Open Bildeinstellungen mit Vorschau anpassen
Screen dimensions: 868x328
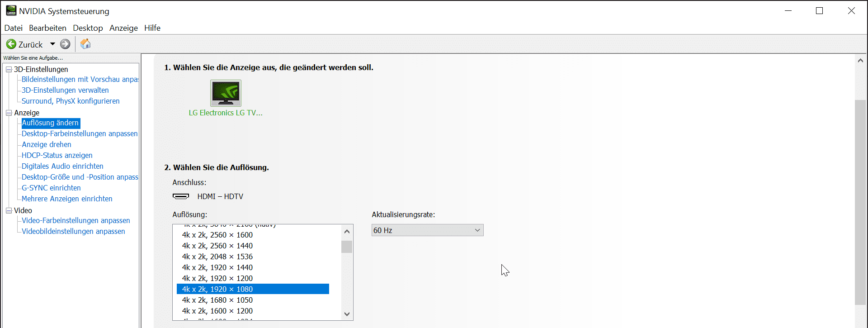click(x=80, y=79)
